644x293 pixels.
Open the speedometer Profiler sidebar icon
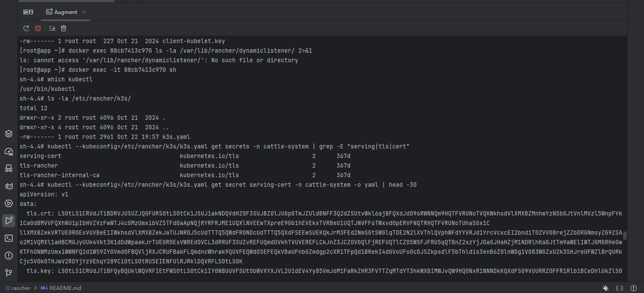[9, 151]
